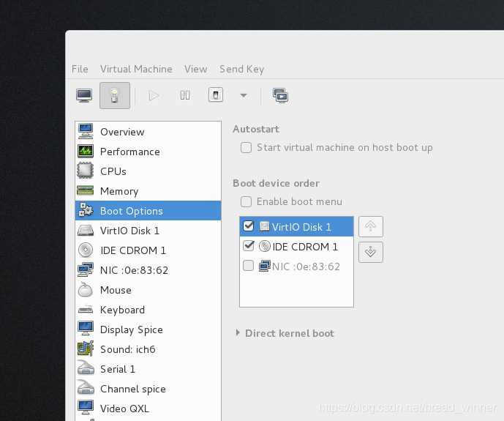The width and height of the screenshot is (504, 421).
Task: Toggle Enable boot menu checkbox
Action: [247, 201]
